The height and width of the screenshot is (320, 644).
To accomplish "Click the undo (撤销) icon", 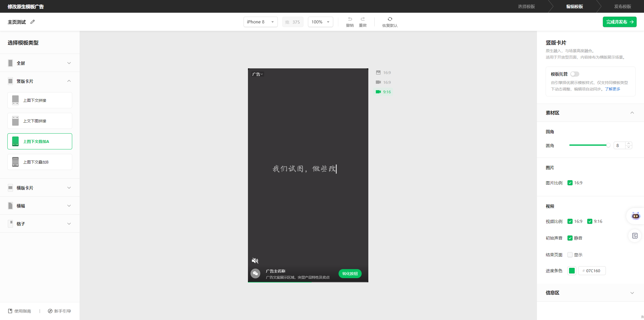I will coord(350,19).
